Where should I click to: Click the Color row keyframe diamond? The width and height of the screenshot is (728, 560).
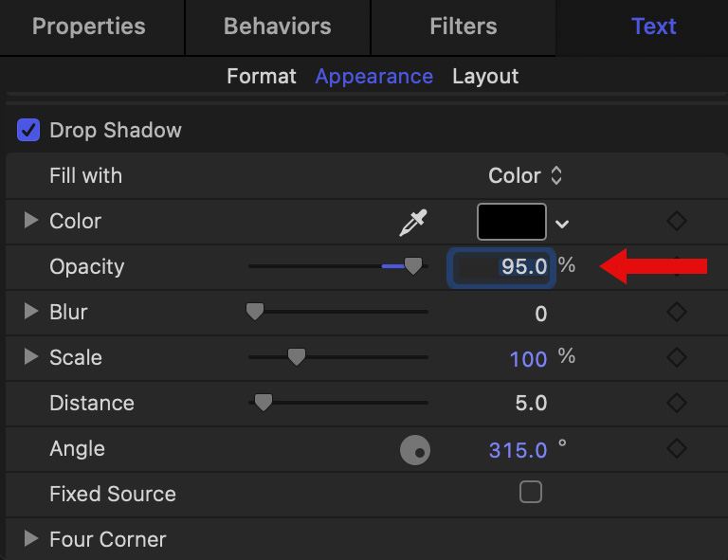[676, 221]
